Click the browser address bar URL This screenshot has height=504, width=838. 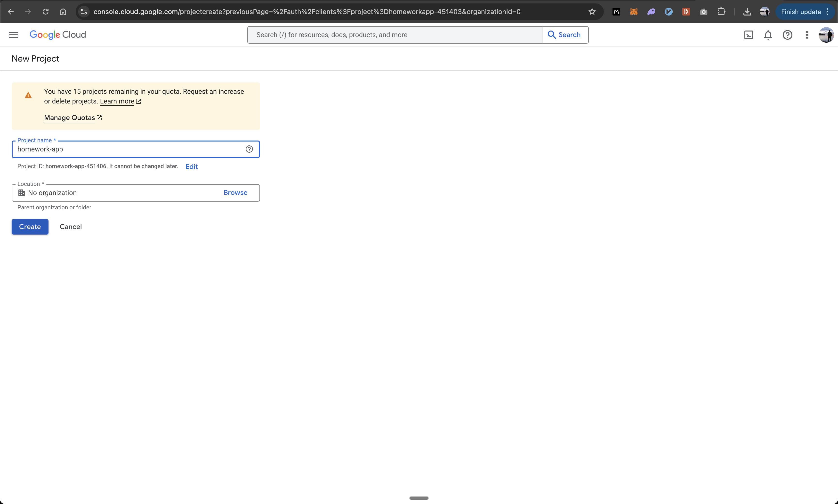click(x=307, y=12)
